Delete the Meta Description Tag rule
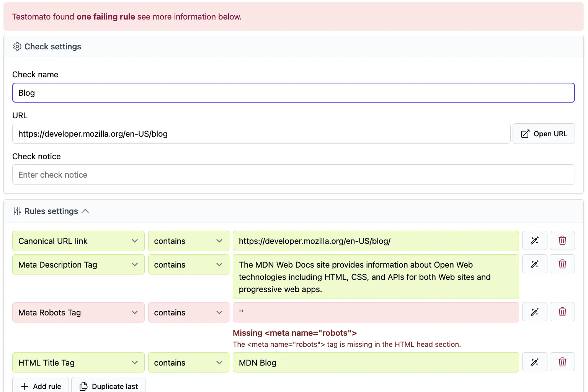Viewport: 588px width, 392px height. [x=562, y=264]
